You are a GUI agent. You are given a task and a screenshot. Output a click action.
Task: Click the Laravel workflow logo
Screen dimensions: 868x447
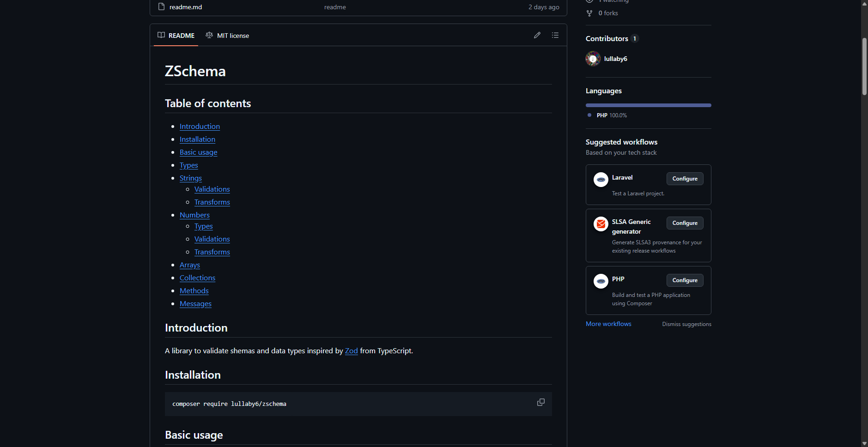pyautogui.click(x=601, y=180)
